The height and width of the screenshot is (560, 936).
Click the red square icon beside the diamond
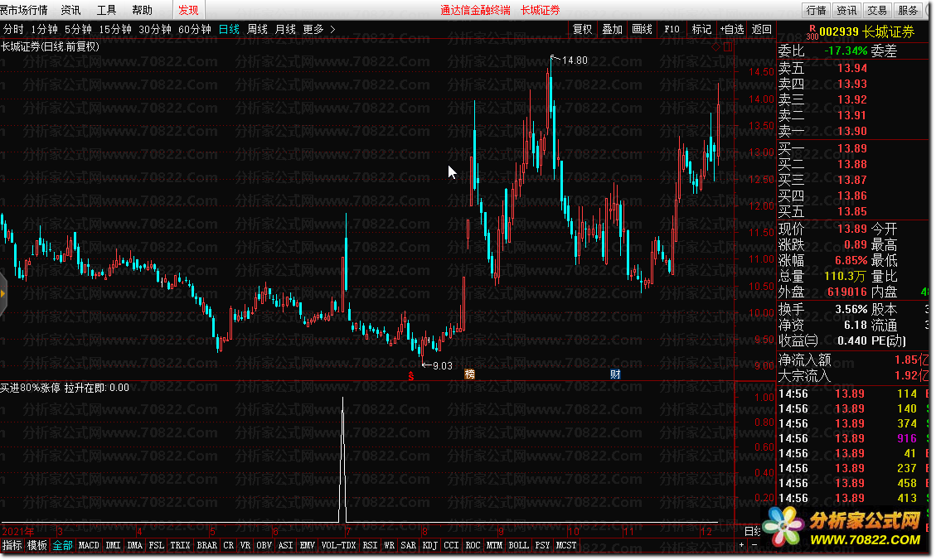pos(728,46)
